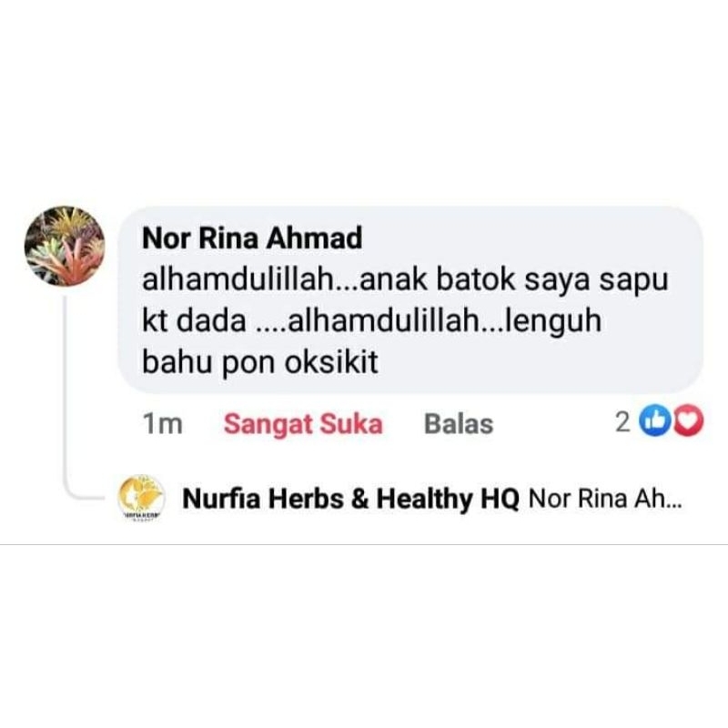Click the 'kt dada' comment line

(371, 321)
